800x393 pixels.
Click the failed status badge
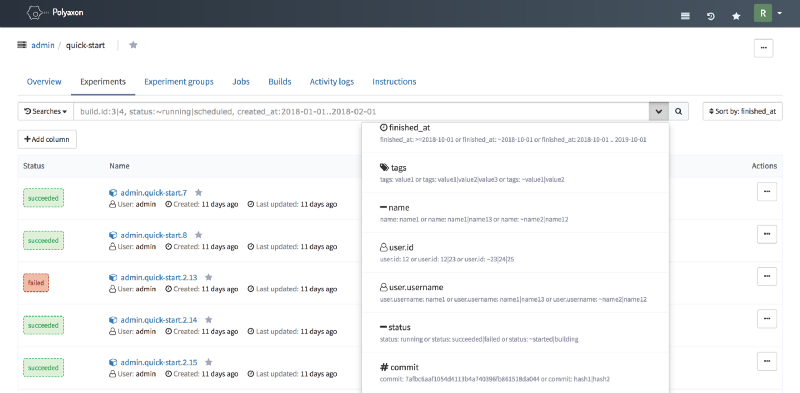(36, 283)
